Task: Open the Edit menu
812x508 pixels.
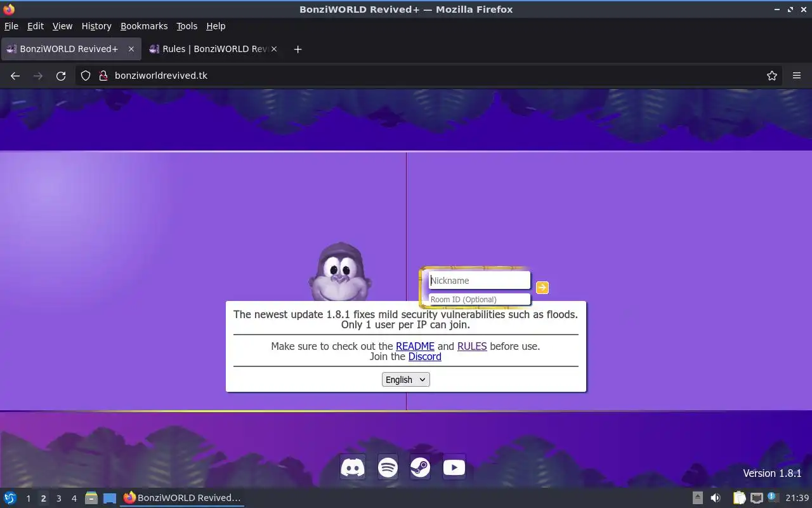Action: click(36, 26)
